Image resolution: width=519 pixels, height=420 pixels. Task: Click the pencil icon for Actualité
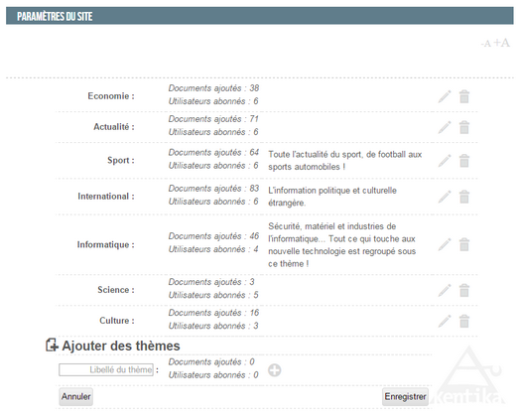point(445,127)
